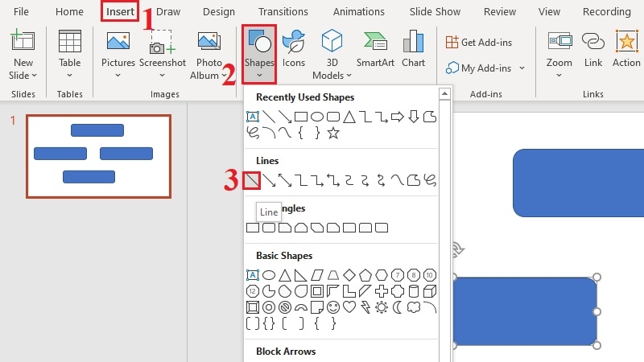Open the Slide Show tab
Screen dimensions: 644x362
(x=435, y=11)
